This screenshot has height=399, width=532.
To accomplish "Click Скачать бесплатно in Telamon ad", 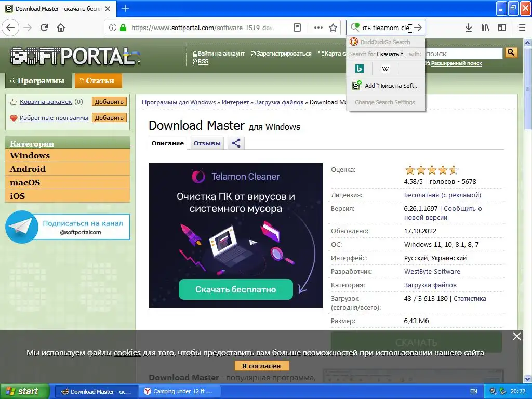I will (x=235, y=289).
